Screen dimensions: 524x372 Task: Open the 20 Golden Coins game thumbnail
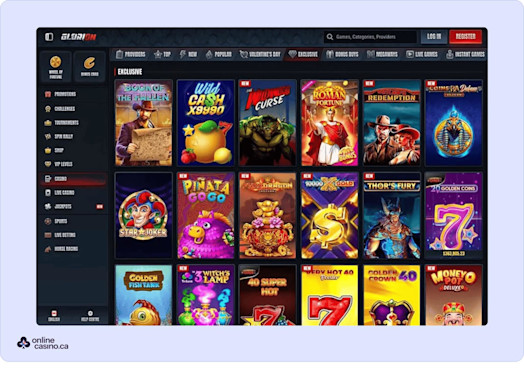click(453, 215)
